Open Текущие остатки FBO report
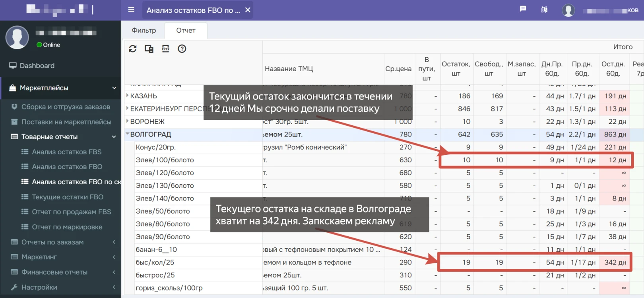Screen dimensions: 644x298 68,197
